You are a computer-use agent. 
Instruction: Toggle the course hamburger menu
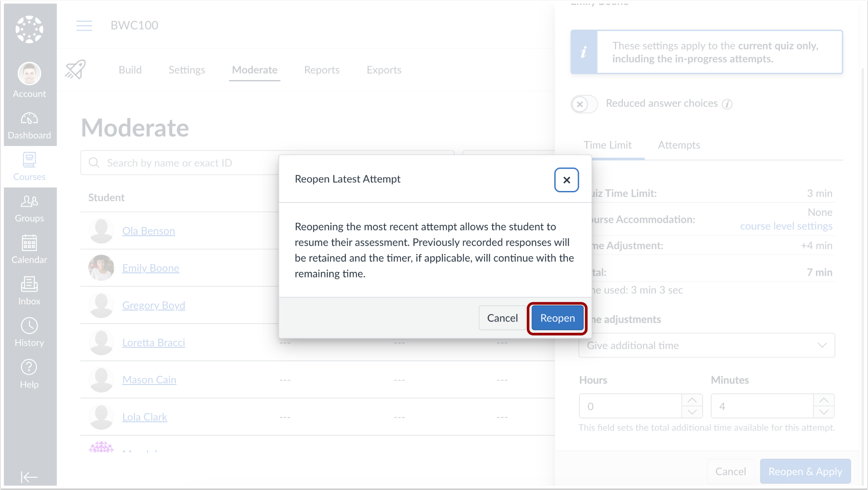pos(84,25)
